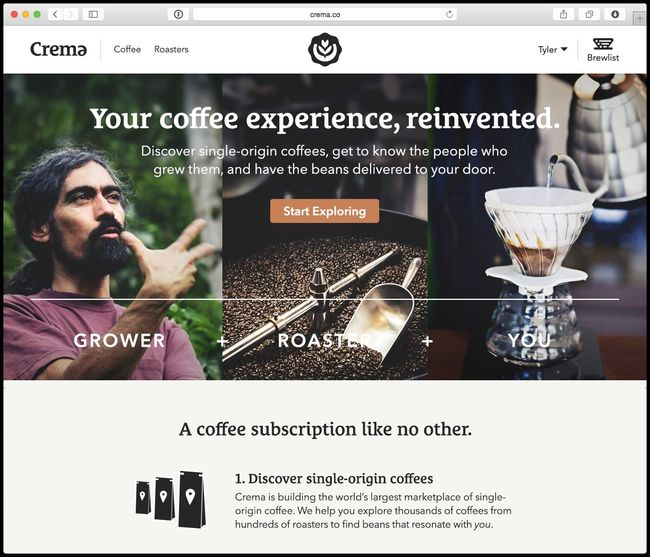Click the Crema wordmark logo
650x557 pixels.
point(58,49)
